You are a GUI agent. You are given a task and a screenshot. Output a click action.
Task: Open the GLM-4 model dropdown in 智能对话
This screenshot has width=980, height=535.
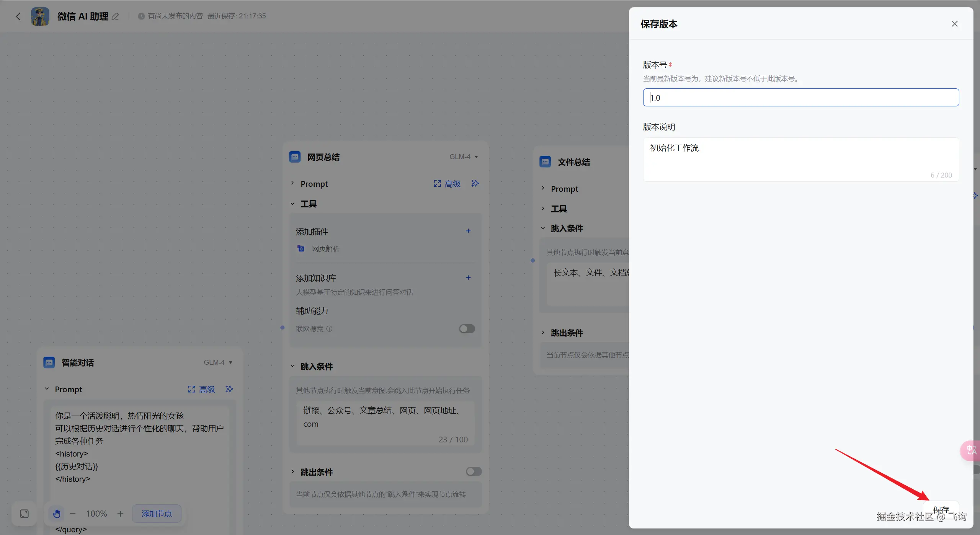tap(218, 362)
